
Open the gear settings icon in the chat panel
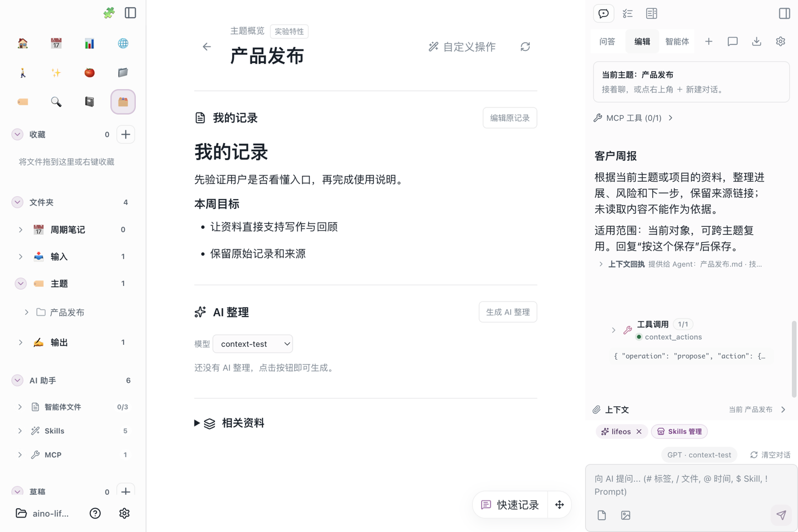(780, 42)
